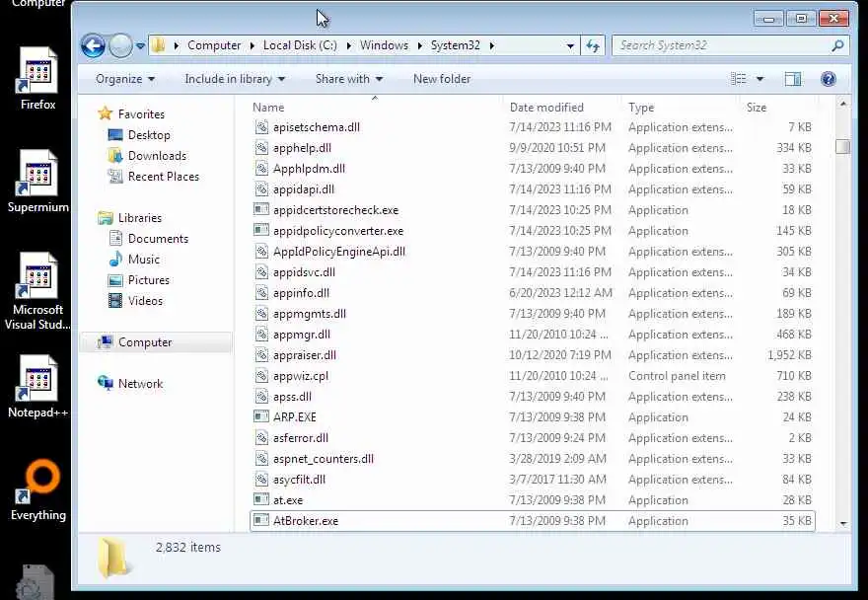Viewport: 868px width, 600px height.
Task: Open the Pictures library
Action: tap(148, 280)
